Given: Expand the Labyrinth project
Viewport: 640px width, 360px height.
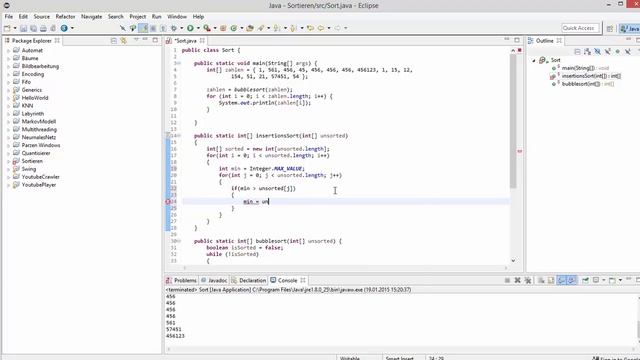Looking at the screenshot, I should (9, 114).
